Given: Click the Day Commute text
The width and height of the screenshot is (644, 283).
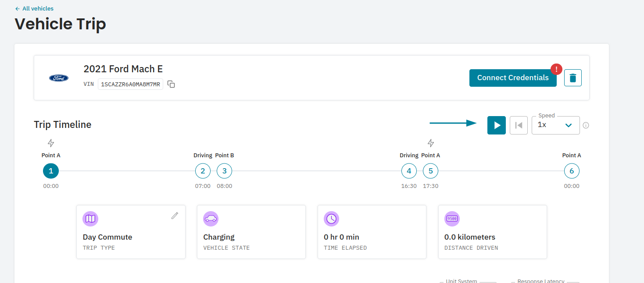Looking at the screenshot, I should tap(107, 237).
